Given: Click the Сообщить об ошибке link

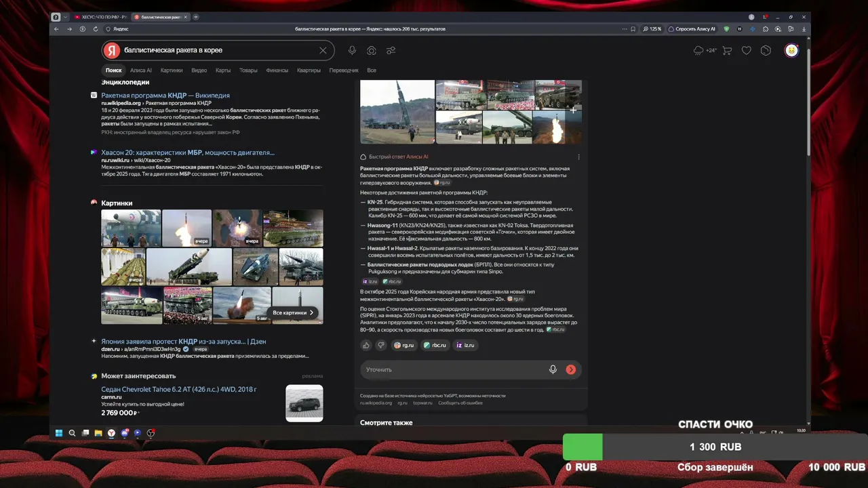Looking at the screenshot, I should click(x=460, y=403).
